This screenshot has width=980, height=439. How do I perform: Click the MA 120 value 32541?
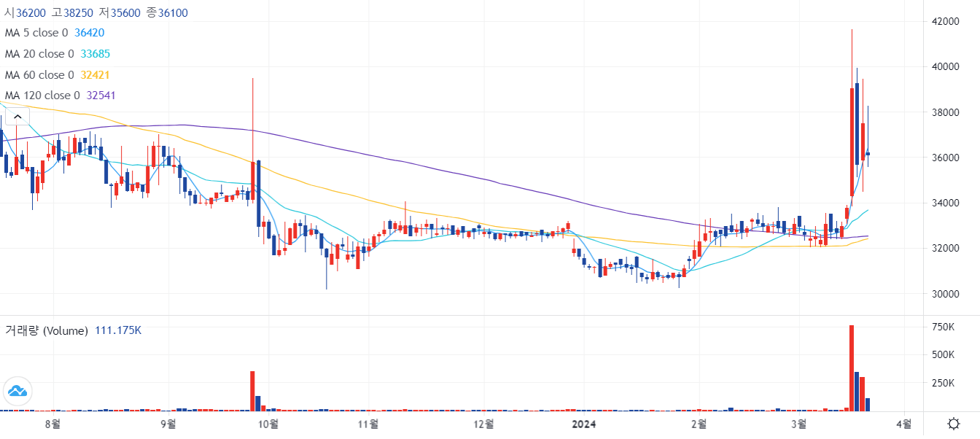(x=101, y=96)
